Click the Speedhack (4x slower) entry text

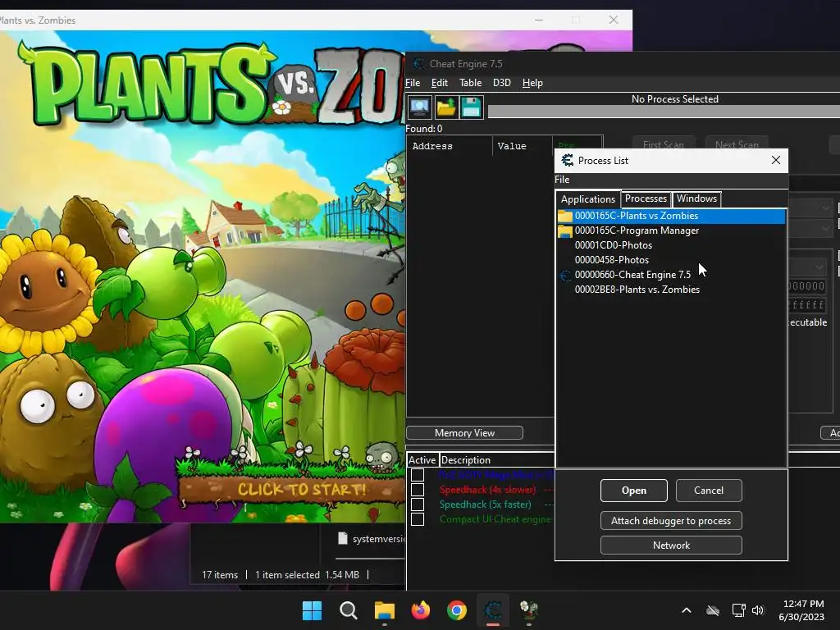tap(487, 490)
